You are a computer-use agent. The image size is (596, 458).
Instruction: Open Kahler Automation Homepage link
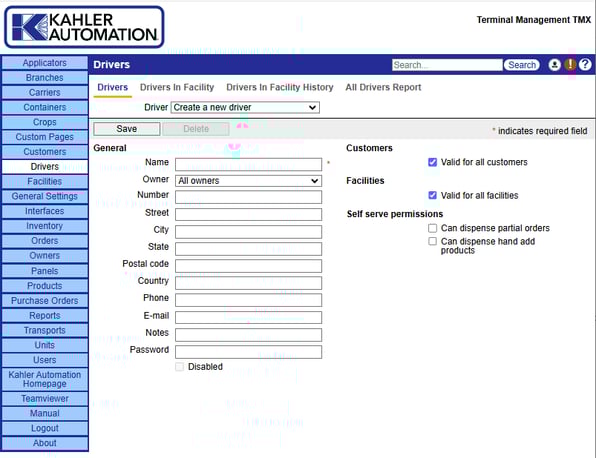[x=44, y=379]
